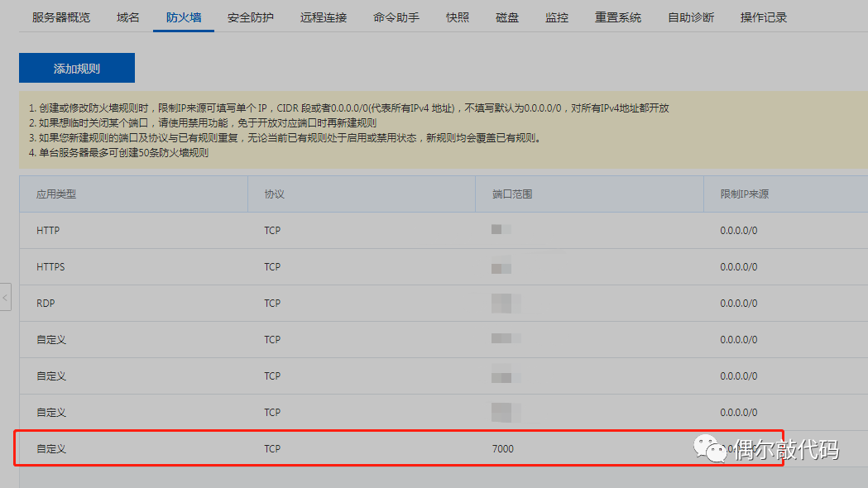This screenshot has height=488, width=868.
Task: Select the HTTPS application type cell
Action: (x=50, y=266)
